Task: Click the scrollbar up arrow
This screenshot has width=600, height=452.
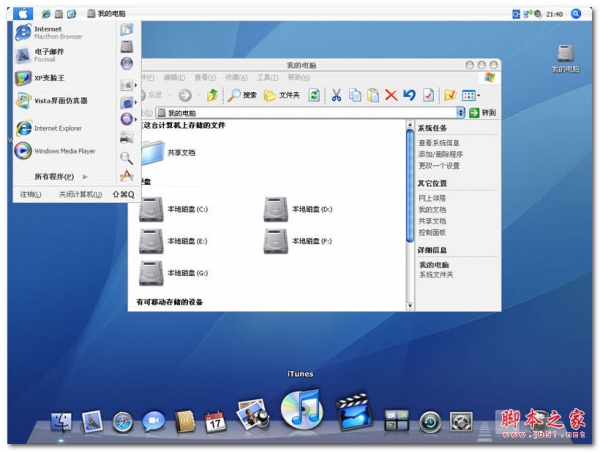Action: click(410, 125)
